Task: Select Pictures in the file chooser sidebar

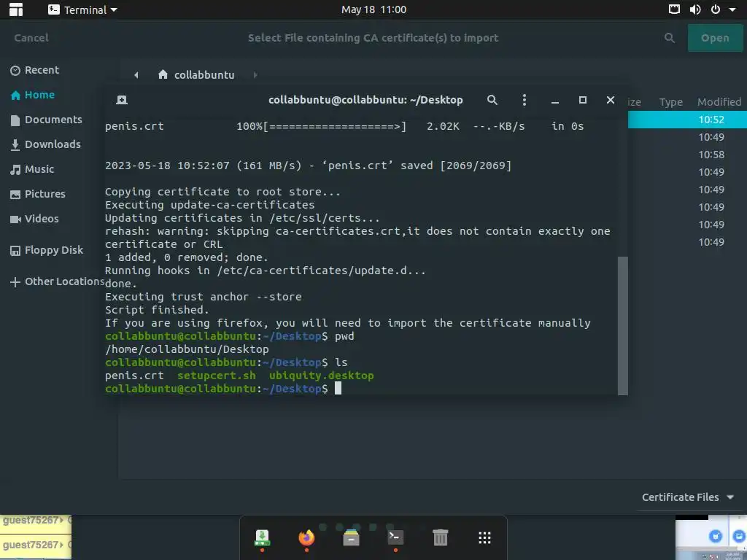Action: (x=38, y=194)
